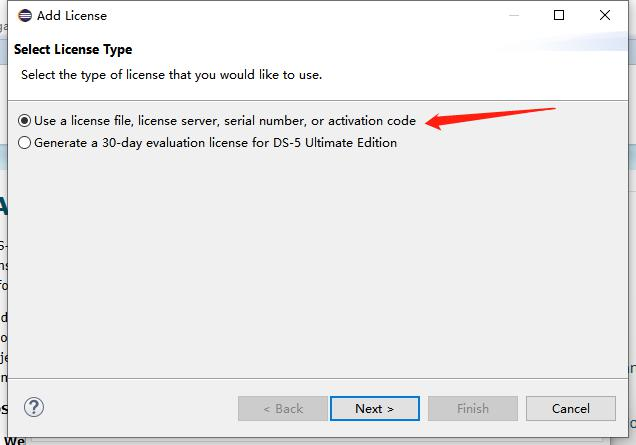Minimize the Add License dialog
The width and height of the screenshot is (636, 445).
[x=514, y=15]
